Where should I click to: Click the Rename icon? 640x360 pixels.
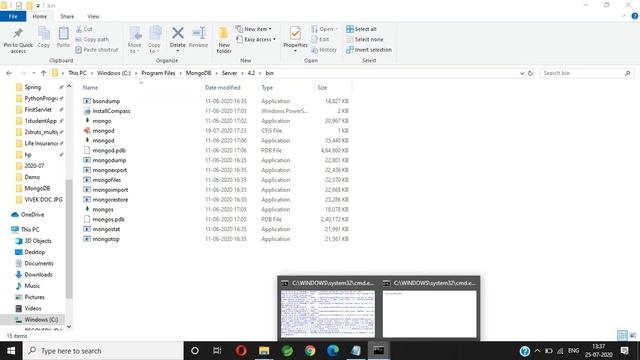point(199,33)
